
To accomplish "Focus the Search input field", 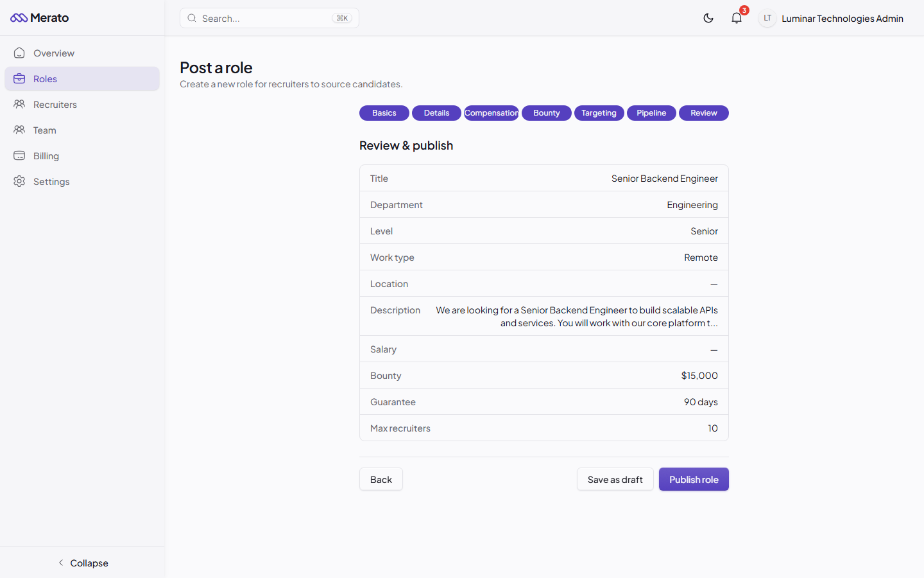I will click(x=263, y=19).
